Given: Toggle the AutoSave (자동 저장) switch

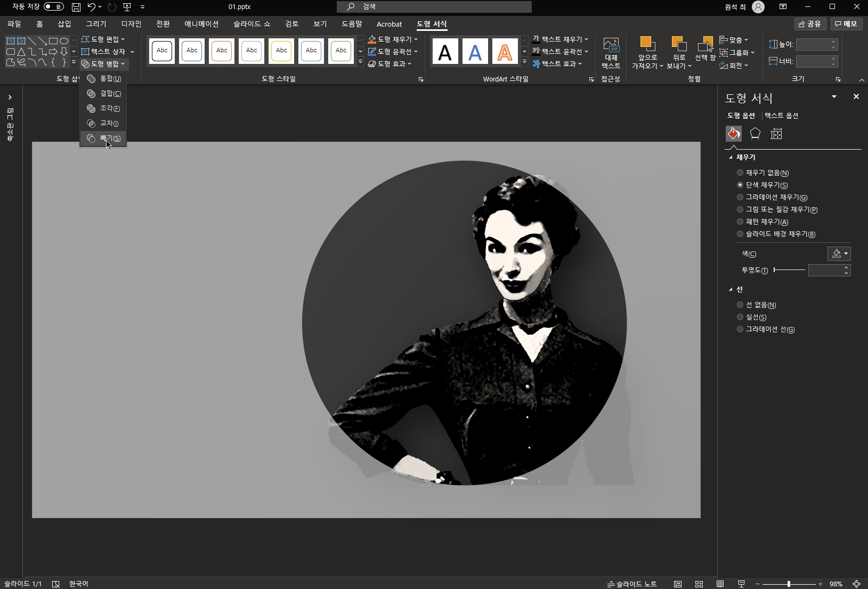Looking at the screenshot, I should click(x=54, y=7).
